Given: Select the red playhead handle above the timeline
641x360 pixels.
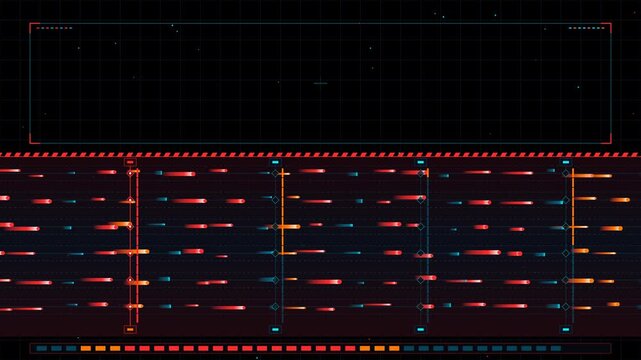Looking at the screenshot, I should click(130, 162).
